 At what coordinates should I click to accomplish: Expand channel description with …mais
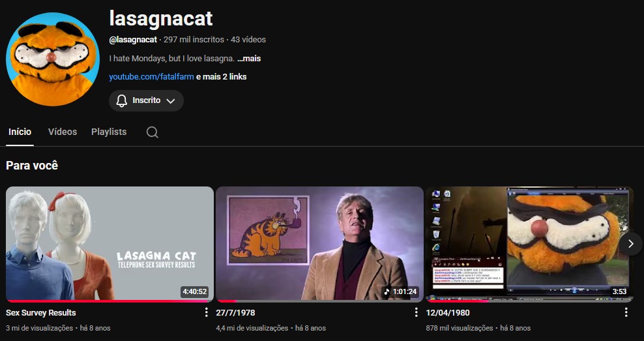pos(249,58)
